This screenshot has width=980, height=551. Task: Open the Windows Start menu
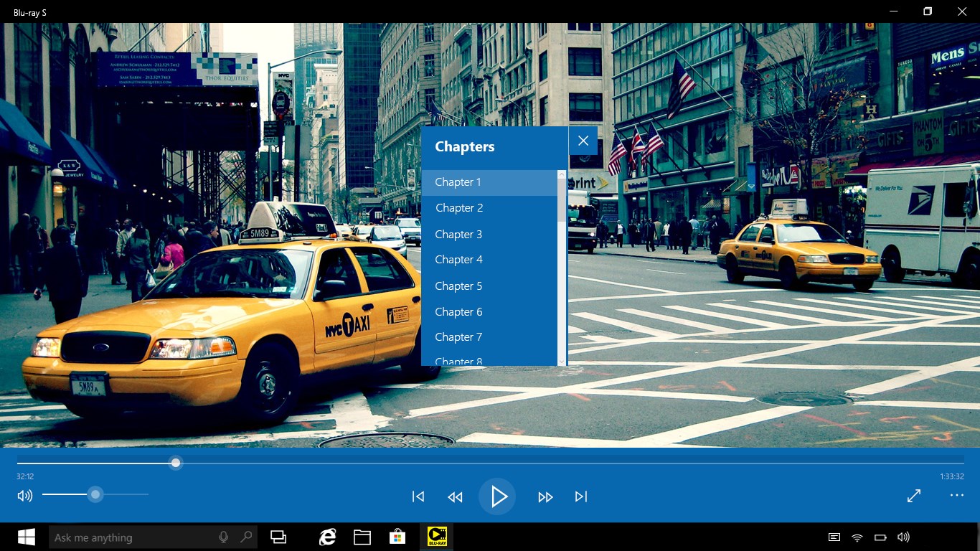tap(27, 537)
